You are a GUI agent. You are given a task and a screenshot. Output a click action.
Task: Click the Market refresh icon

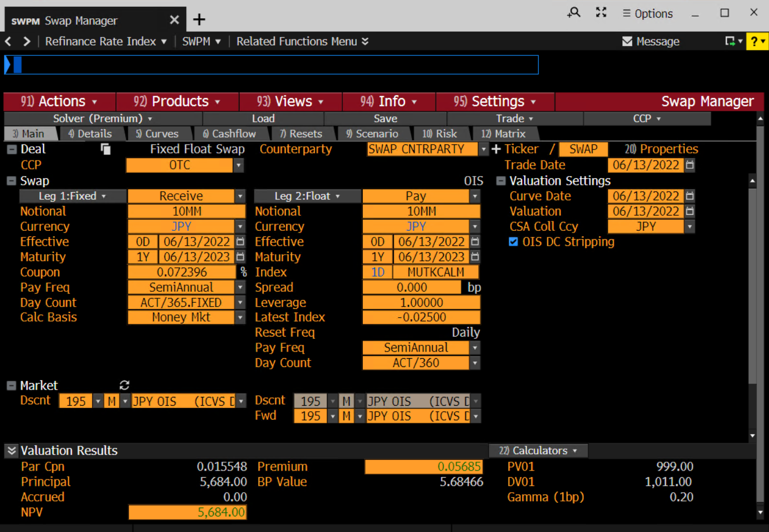(x=124, y=385)
